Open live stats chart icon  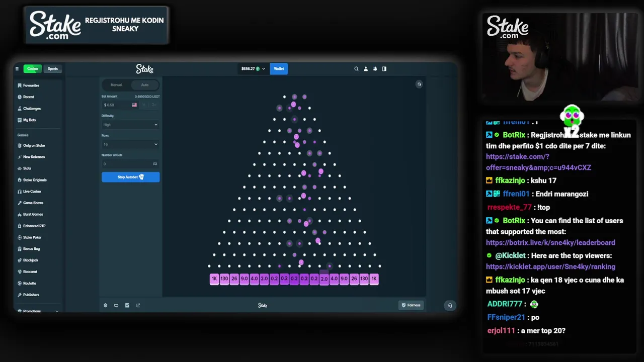tap(127, 305)
